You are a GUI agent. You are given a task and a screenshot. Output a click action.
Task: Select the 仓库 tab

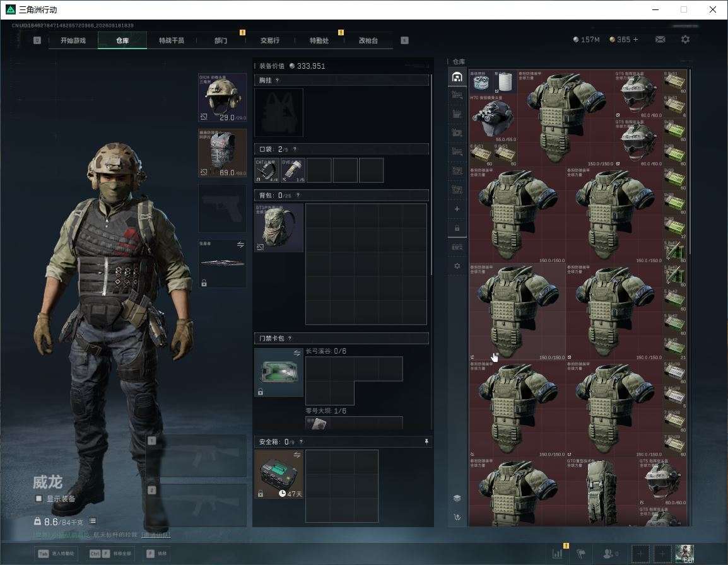(x=122, y=40)
